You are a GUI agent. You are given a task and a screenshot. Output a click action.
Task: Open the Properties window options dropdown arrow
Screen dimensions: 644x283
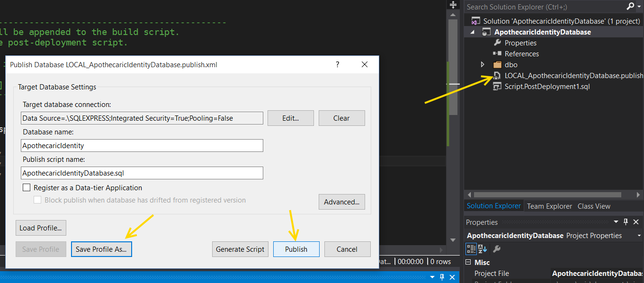[616, 222]
